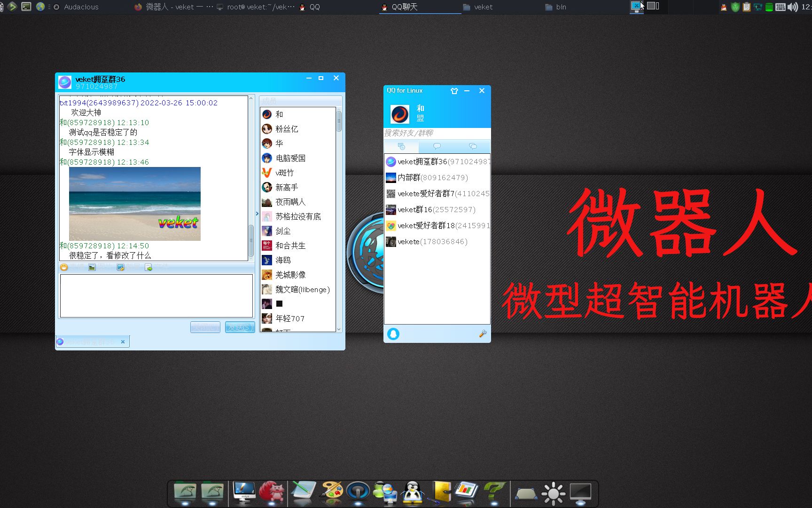Click the QQ penguin menu icon at bottom

[x=393, y=333]
